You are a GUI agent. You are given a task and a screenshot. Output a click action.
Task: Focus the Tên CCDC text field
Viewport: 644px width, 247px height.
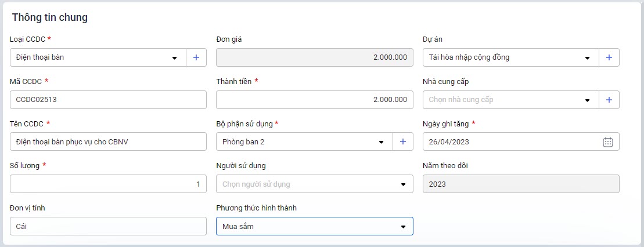pyautogui.click(x=108, y=141)
